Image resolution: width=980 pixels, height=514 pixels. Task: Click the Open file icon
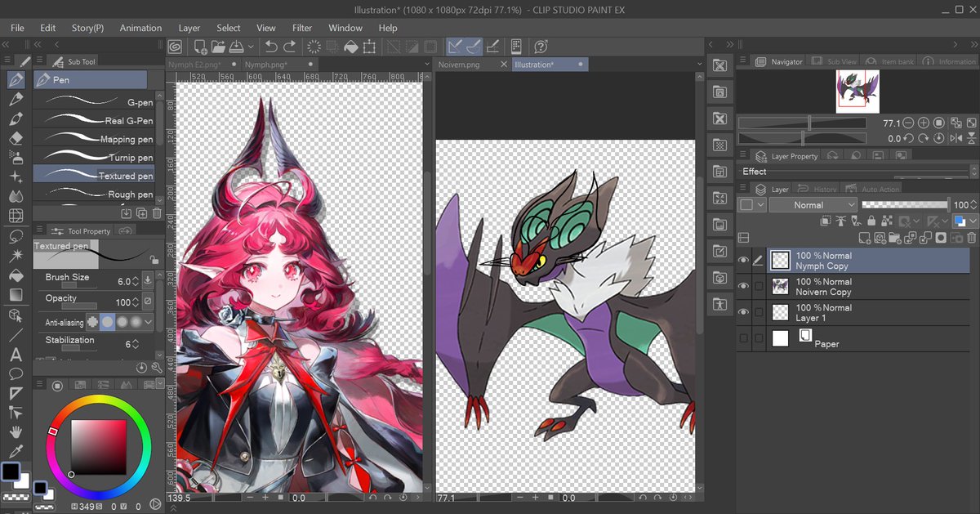(x=218, y=47)
